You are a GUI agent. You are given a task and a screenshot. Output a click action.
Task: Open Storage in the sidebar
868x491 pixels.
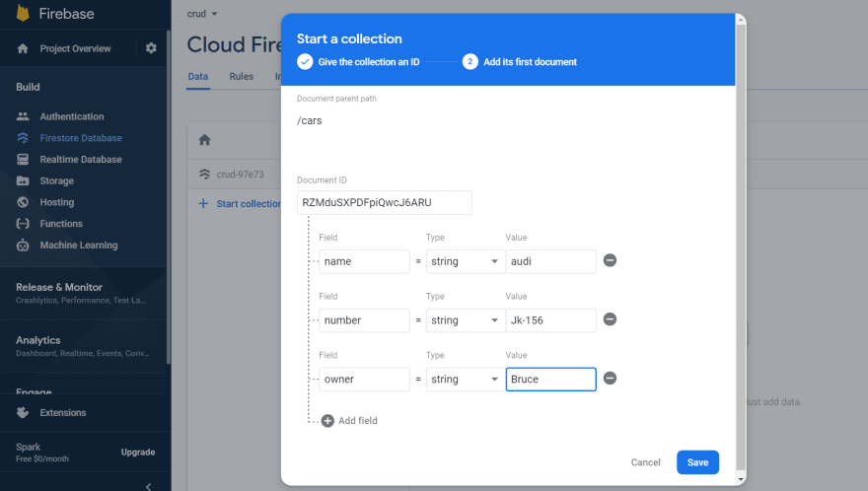pyautogui.click(x=56, y=181)
